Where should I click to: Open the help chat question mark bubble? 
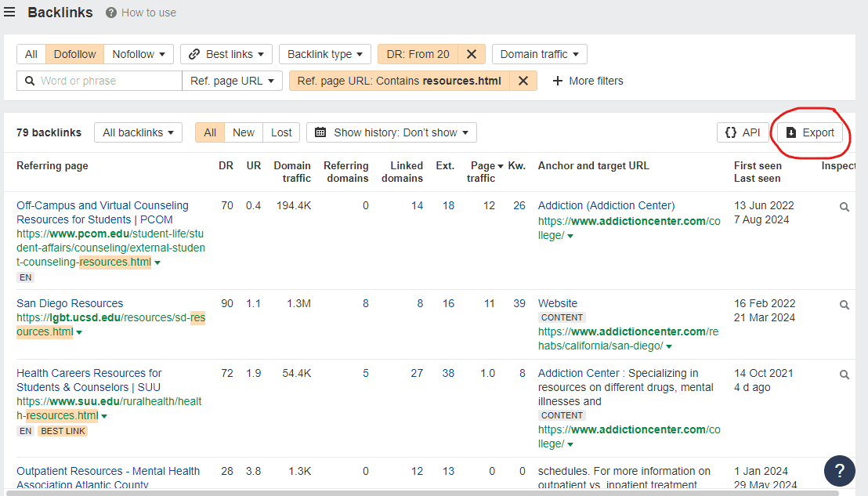(x=839, y=471)
